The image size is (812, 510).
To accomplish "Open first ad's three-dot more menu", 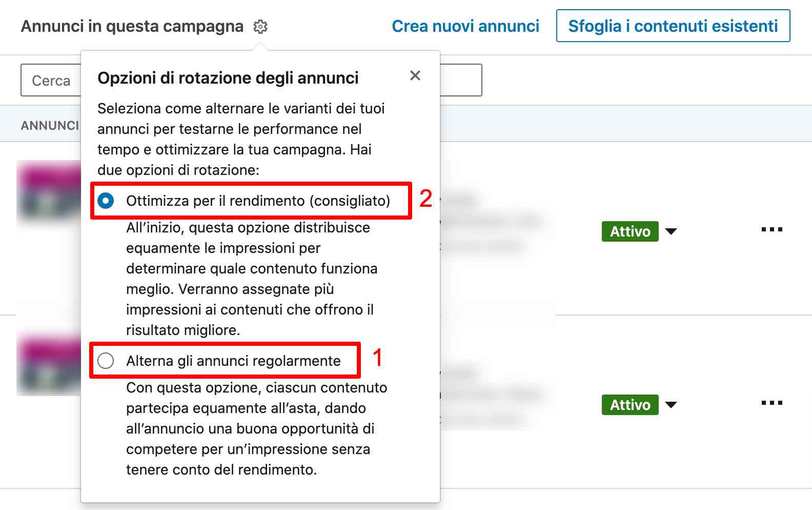I will tap(772, 229).
